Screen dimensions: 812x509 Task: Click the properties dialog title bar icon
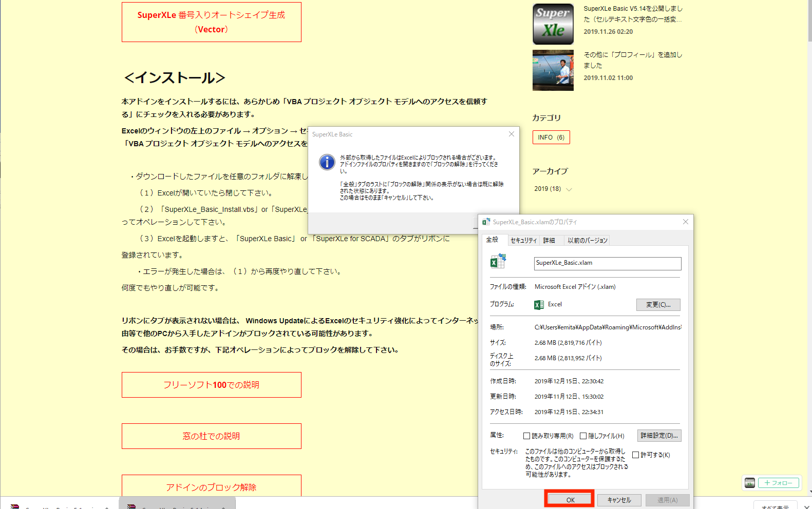tap(486, 222)
